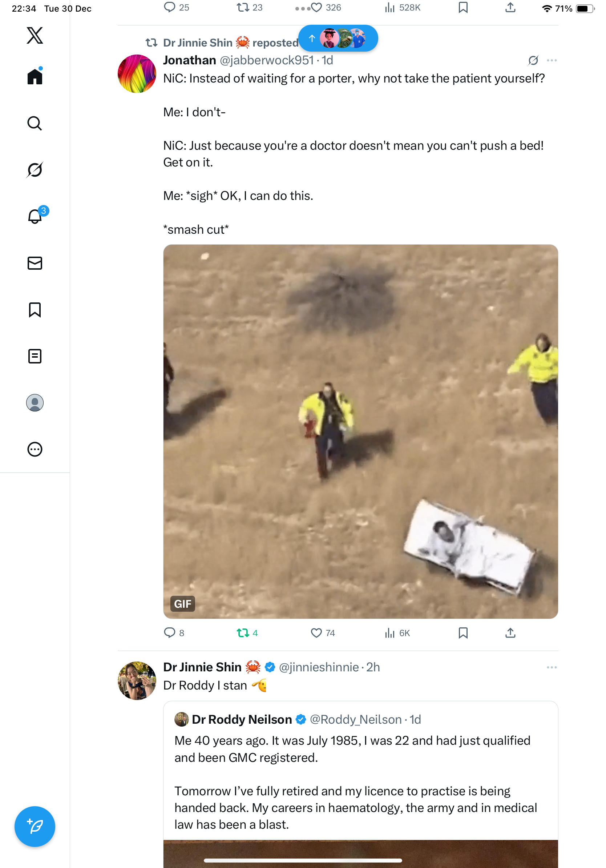
Task: Open Notifications bell with 3 badge
Action: click(35, 216)
